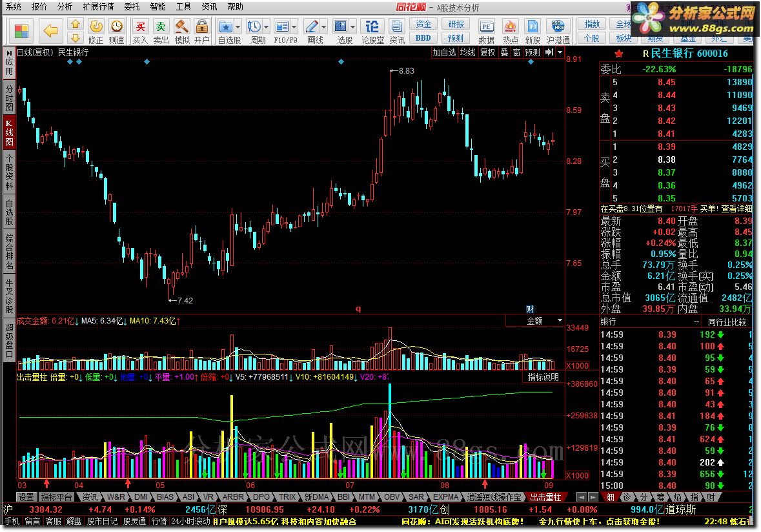The width and height of the screenshot is (761, 532).
Task: Expand the 选股 dropdown arrow
Action: pos(353,26)
